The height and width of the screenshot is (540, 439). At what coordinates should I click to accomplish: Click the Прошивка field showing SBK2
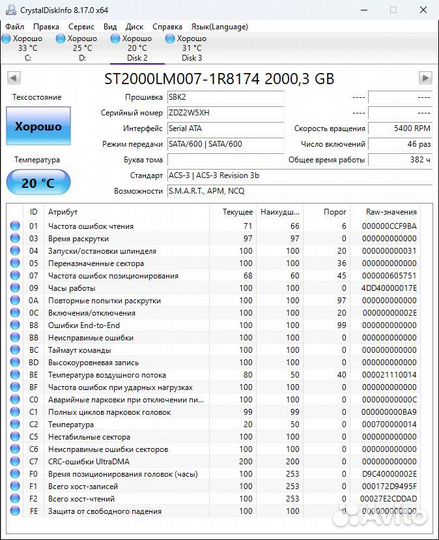coord(226,97)
